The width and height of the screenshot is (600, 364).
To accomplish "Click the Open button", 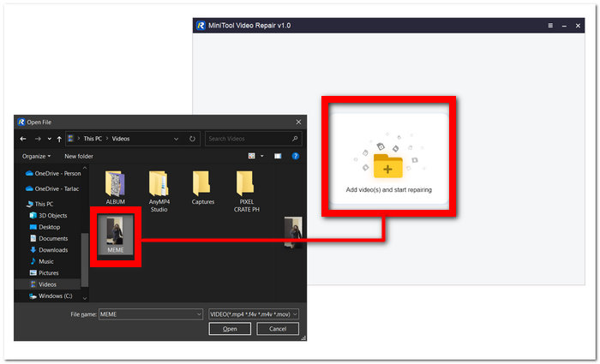I will click(230, 329).
